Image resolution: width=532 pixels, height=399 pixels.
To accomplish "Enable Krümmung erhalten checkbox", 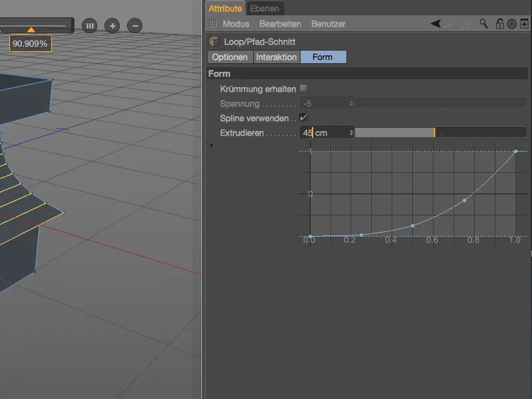I will [304, 88].
